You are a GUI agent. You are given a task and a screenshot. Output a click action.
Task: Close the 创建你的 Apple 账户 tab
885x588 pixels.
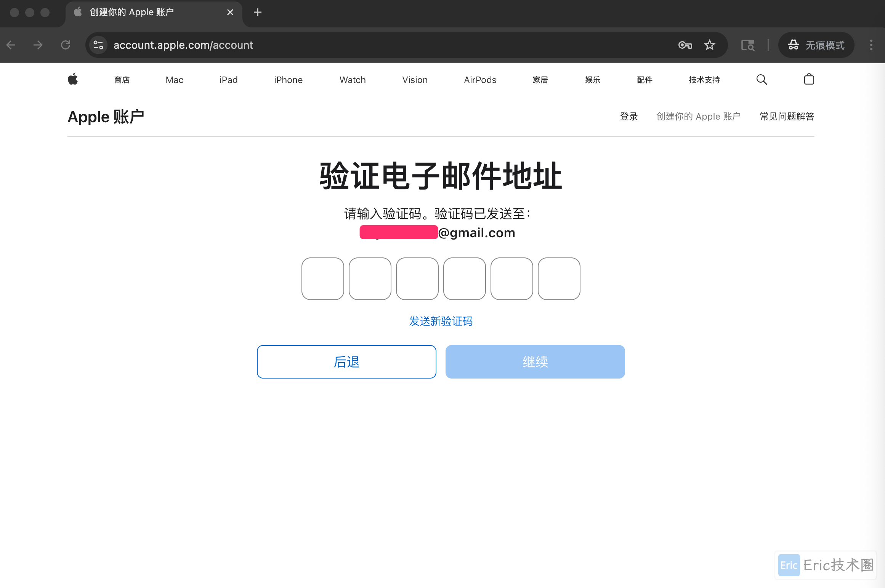pyautogui.click(x=230, y=12)
